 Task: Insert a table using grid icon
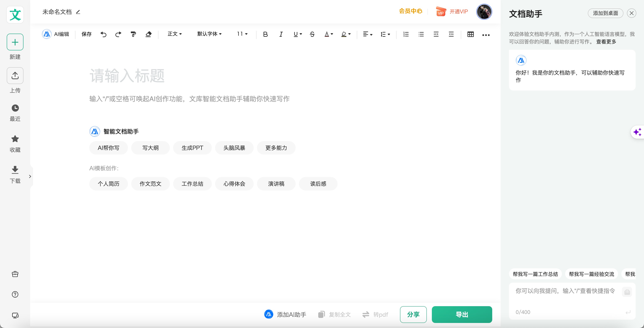(470, 34)
